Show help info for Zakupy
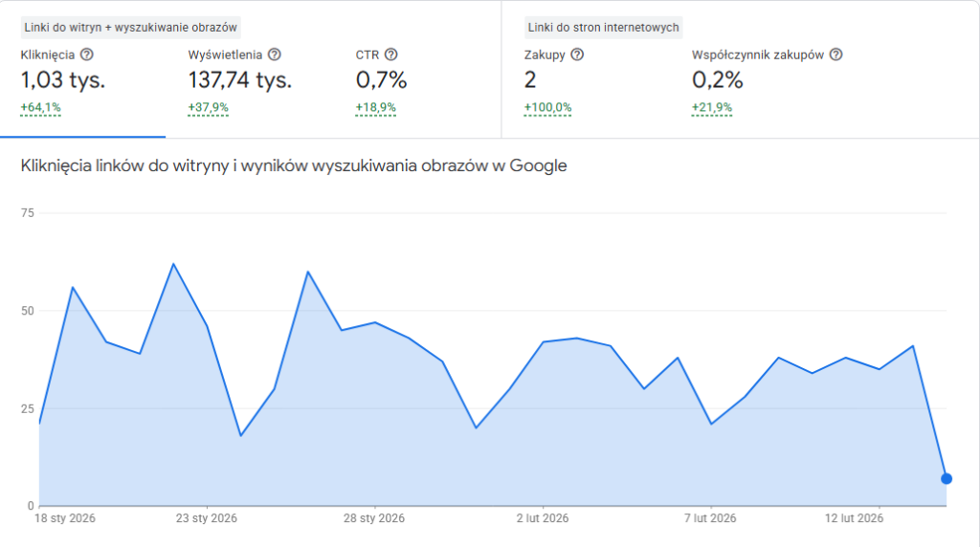Image resolution: width=980 pixels, height=547 pixels. pyautogui.click(x=577, y=55)
